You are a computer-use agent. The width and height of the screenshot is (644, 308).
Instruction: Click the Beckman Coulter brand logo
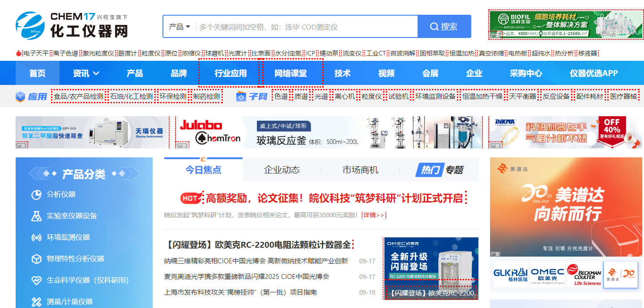584,274
